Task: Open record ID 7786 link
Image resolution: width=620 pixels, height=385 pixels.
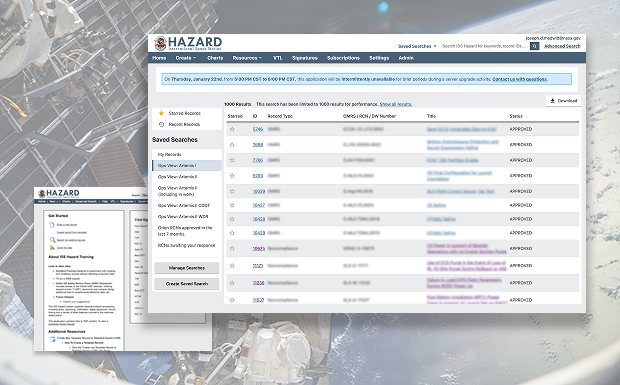Action: coord(258,160)
